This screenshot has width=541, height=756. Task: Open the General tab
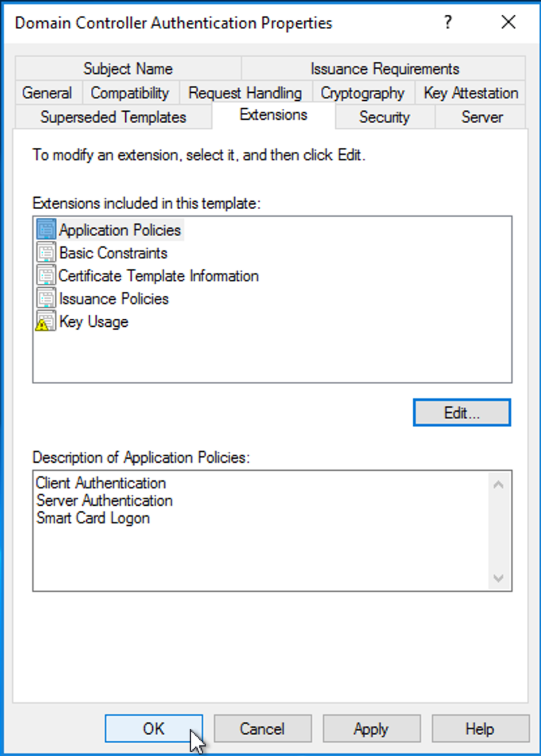click(x=47, y=93)
